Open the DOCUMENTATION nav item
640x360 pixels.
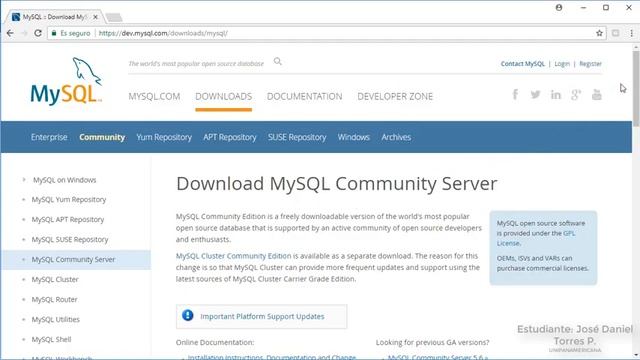coord(304,96)
